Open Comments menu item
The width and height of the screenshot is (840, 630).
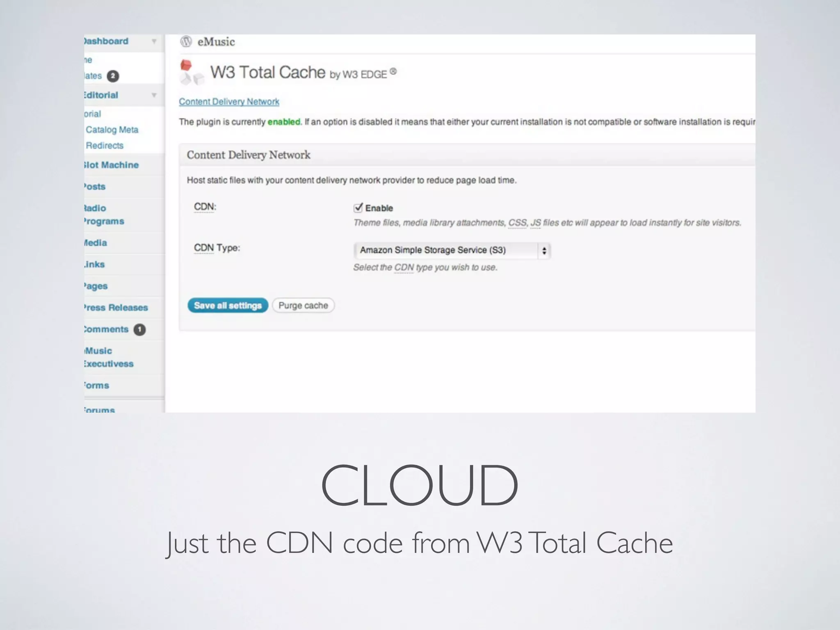106,329
